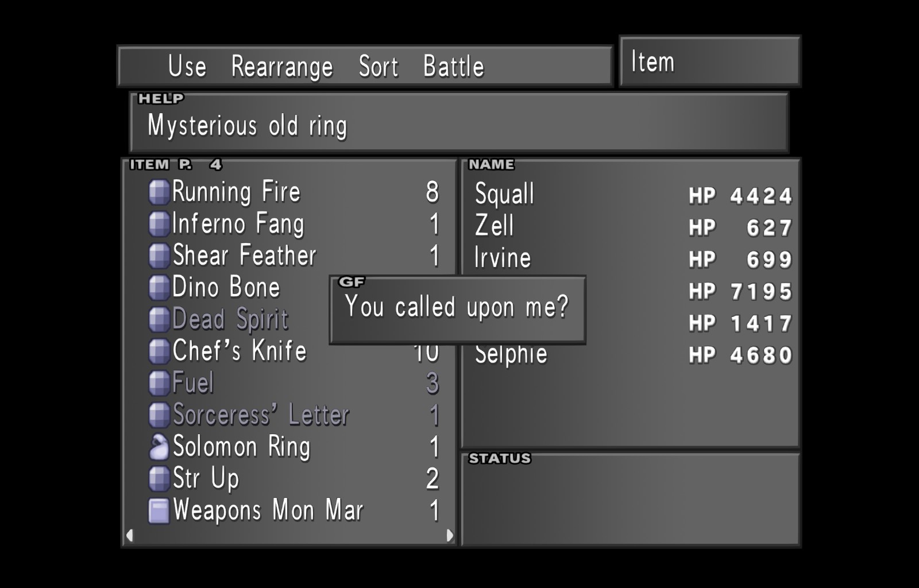Click the Running Fire item icon
Image resolution: width=919 pixels, height=588 pixels.
pos(159,192)
